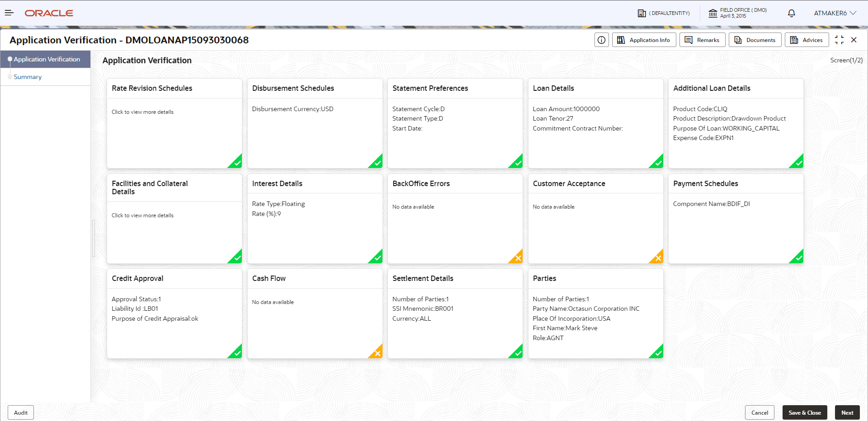
Task: Cancel the application verification
Action: coord(759,412)
